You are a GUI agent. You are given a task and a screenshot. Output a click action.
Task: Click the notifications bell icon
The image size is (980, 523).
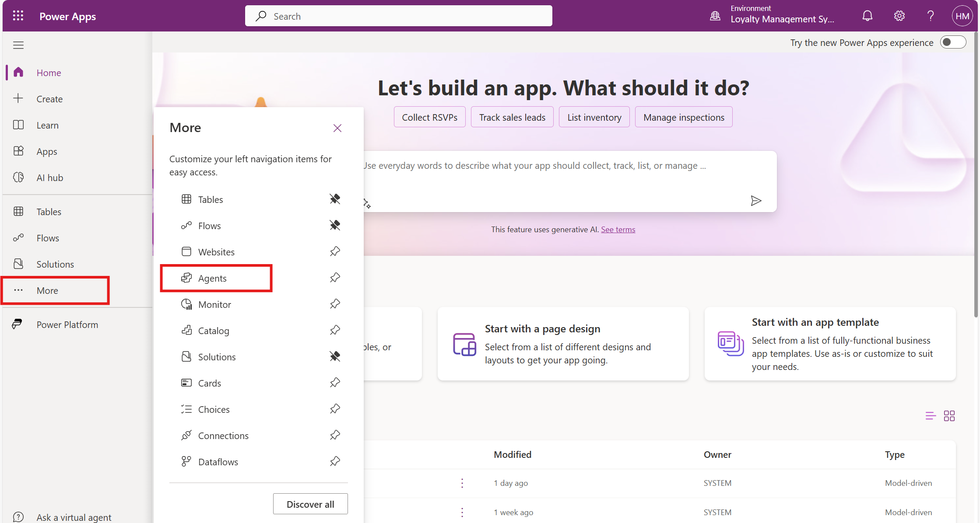pos(867,16)
